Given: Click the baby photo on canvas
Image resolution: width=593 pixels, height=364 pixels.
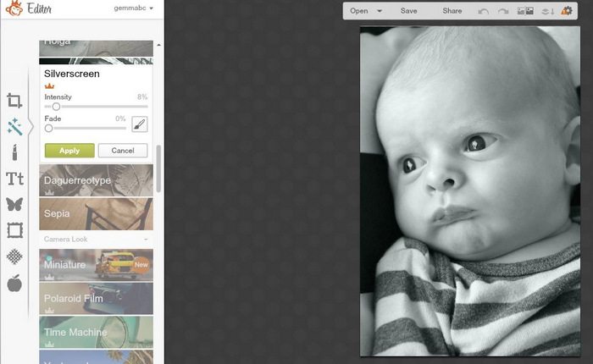Looking at the screenshot, I should 469,190.
